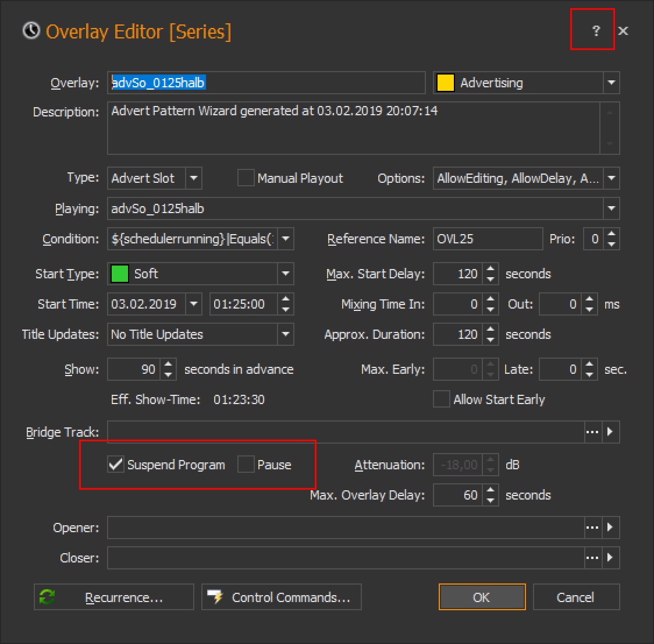Enable Allow Start Early option
The image size is (654, 644).
[441, 399]
